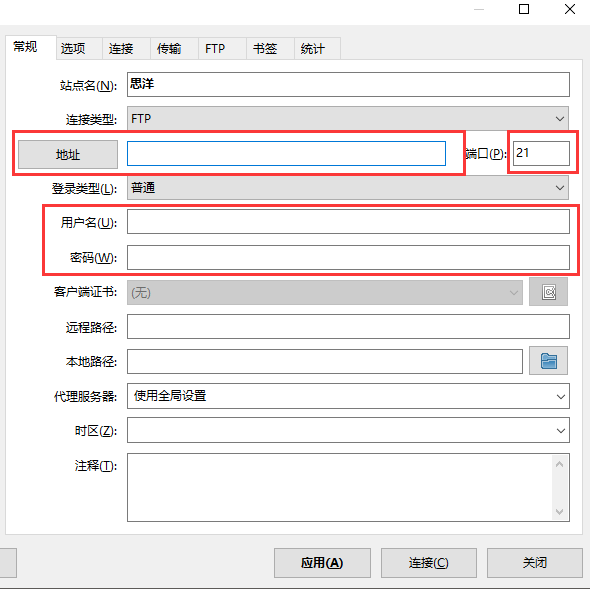
Task: Click the 应用(A) button
Action: (322, 563)
